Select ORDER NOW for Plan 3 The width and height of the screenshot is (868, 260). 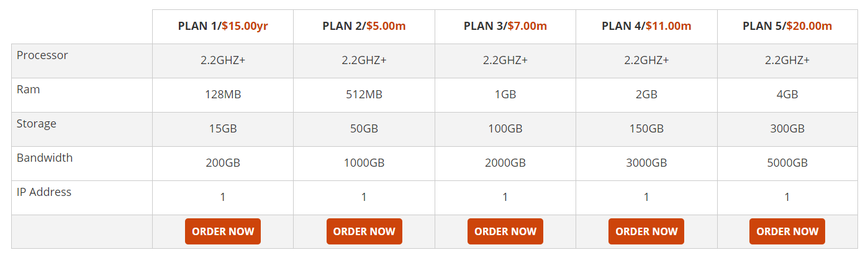pyautogui.click(x=505, y=231)
